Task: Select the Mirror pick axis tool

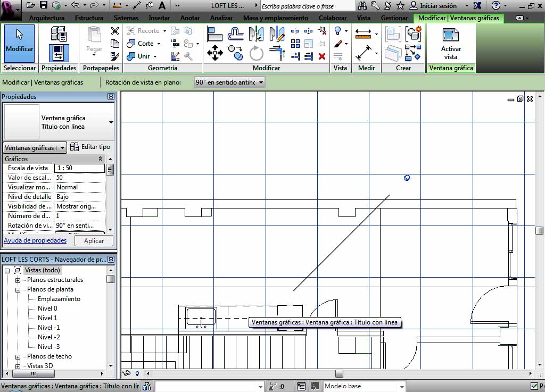Action: coord(256,34)
